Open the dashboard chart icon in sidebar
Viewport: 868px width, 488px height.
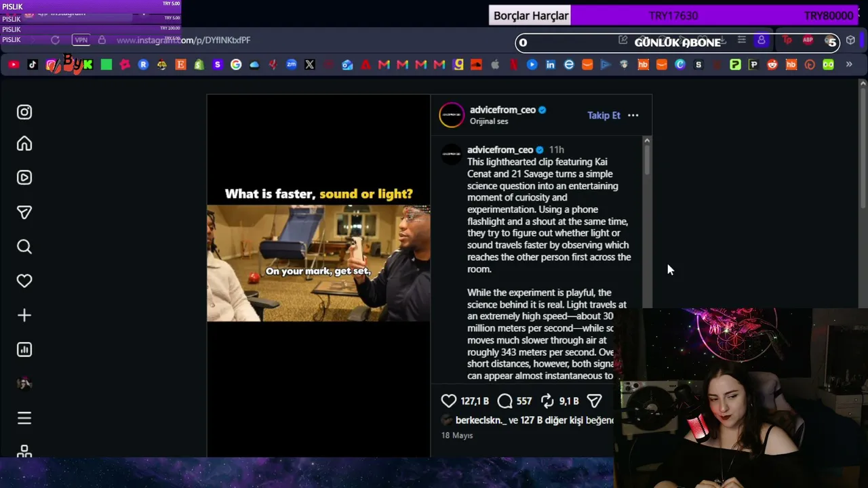coord(24,350)
